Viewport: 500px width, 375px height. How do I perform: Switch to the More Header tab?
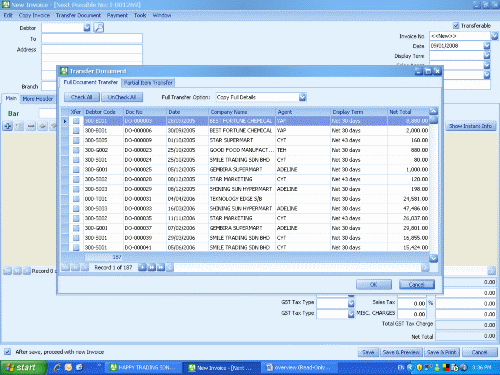coord(38,99)
